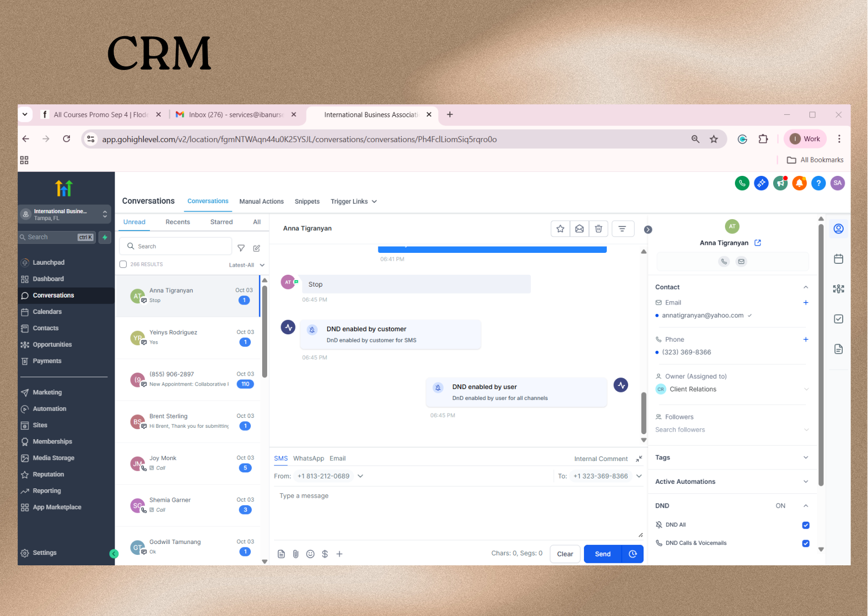Schedule the message with clock icon
Viewport: 868px width, 616px height.
(x=633, y=554)
